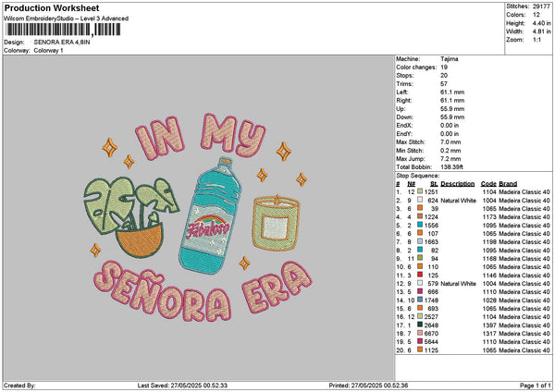Click the magenta swatch in stop 13

[x=420, y=291]
